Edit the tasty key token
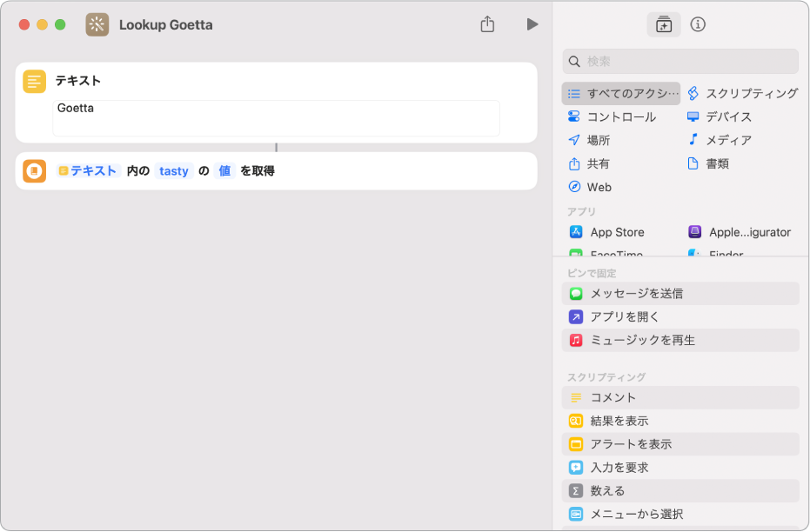The height and width of the screenshot is (532, 810). coord(174,170)
